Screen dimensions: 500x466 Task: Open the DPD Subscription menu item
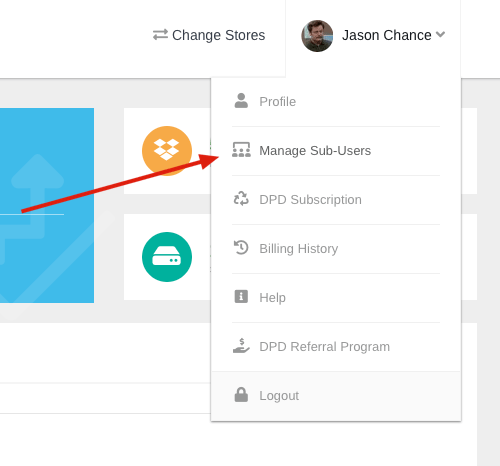336,200
